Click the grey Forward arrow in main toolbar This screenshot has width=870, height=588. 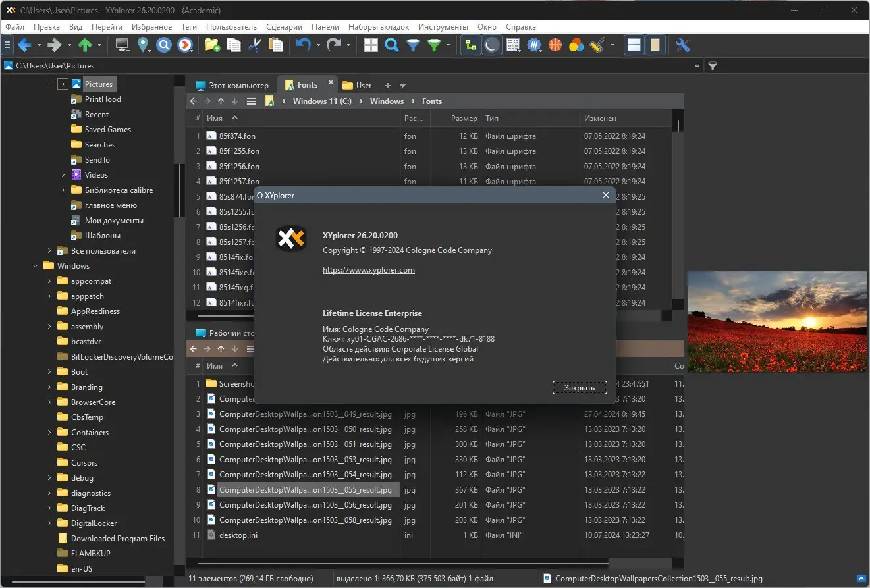point(55,45)
